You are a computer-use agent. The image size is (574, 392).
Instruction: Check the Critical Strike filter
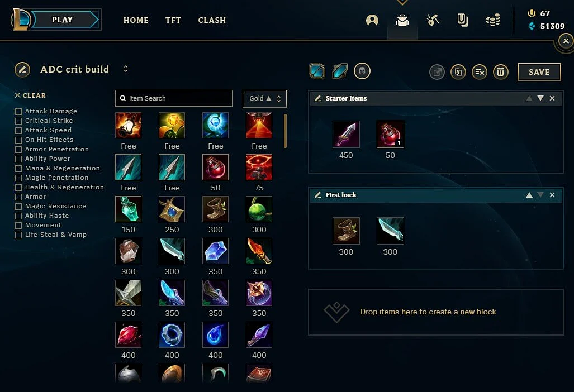coord(18,121)
